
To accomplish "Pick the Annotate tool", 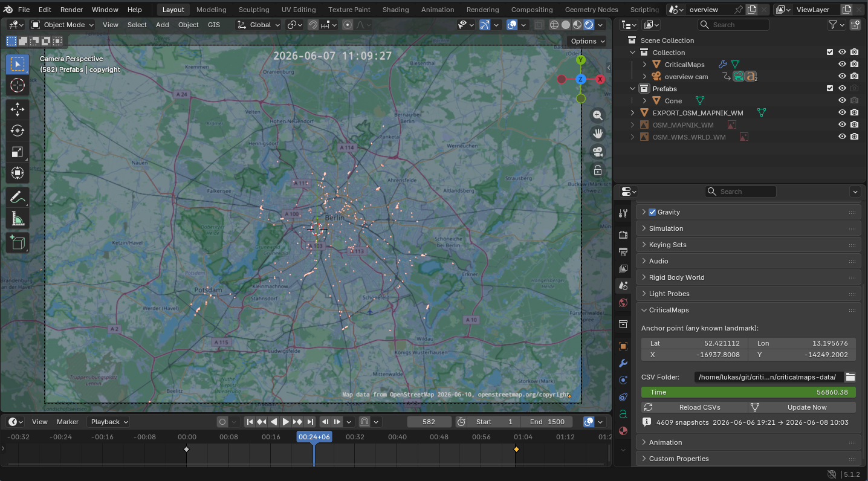I will click(18, 197).
